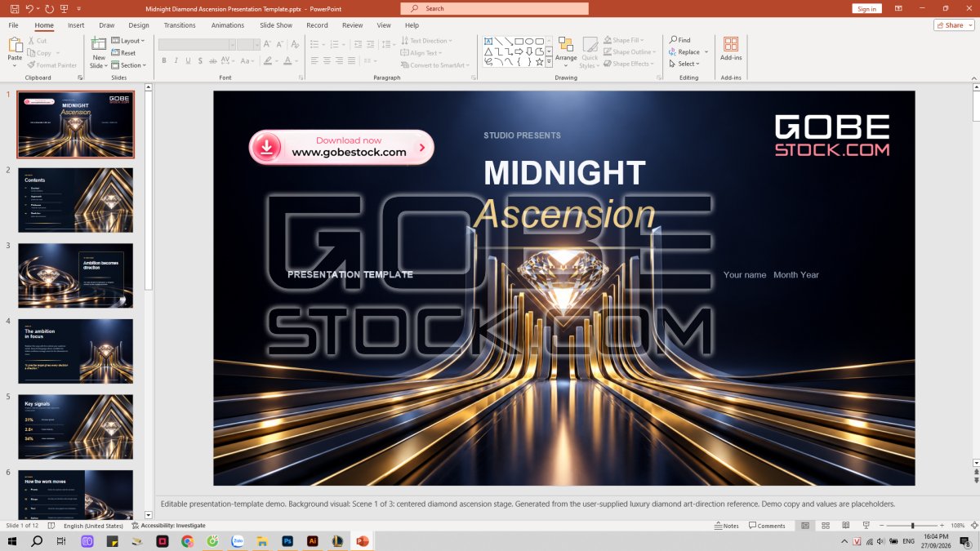
Task: Choose the Right Arrow shape
Action: (x=519, y=51)
